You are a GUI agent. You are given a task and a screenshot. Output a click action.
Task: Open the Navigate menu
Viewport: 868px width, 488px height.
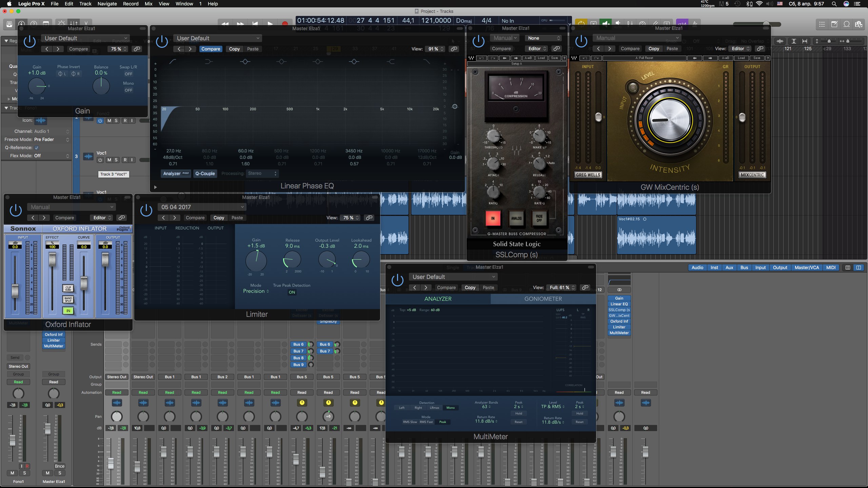tap(107, 4)
